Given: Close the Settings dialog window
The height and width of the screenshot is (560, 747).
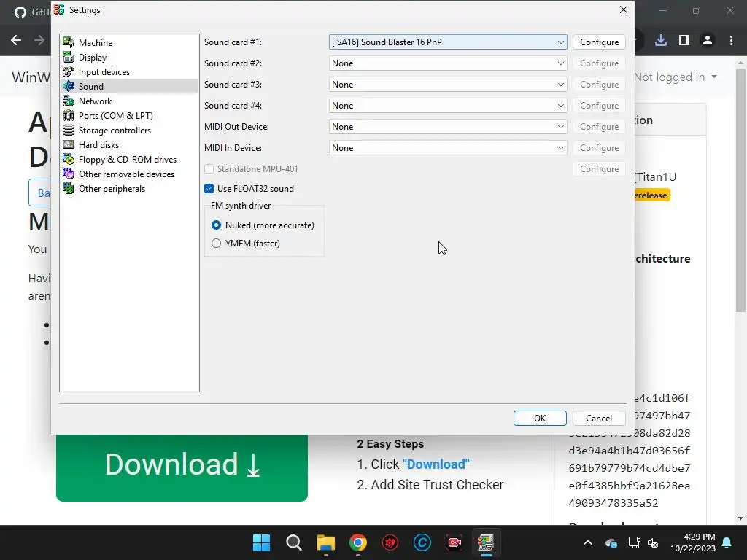Looking at the screenshot, I should click(x=623, y=9).
